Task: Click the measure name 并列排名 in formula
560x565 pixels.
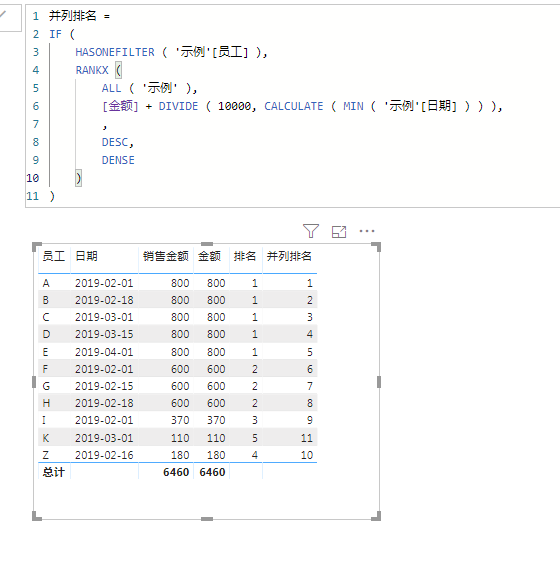Action: [72, 16]
